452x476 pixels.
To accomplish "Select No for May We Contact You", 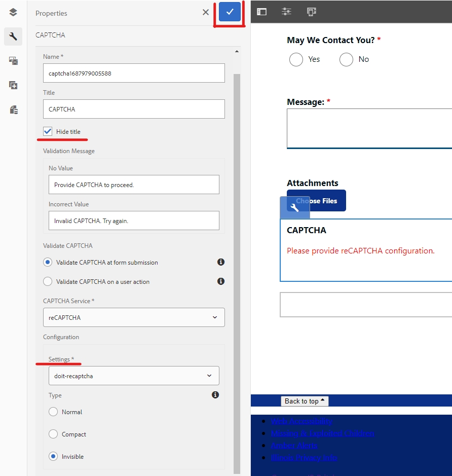I will click(346, 59).
